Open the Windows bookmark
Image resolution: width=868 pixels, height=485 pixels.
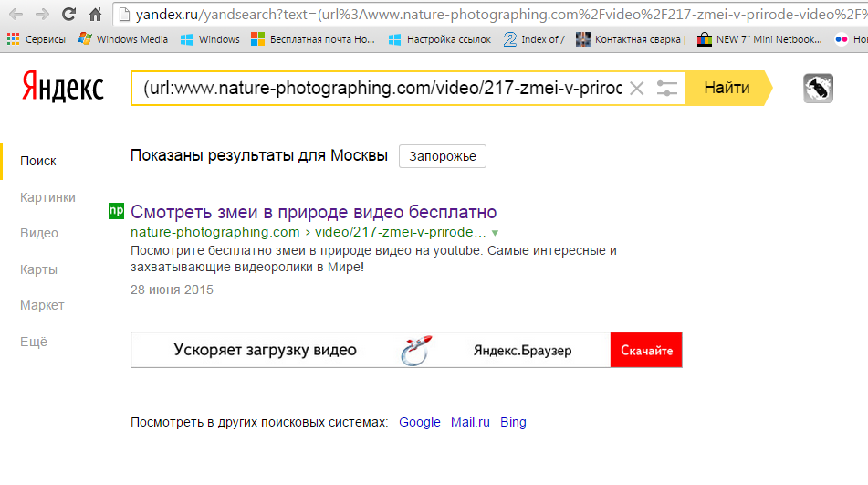click(210, 39)
